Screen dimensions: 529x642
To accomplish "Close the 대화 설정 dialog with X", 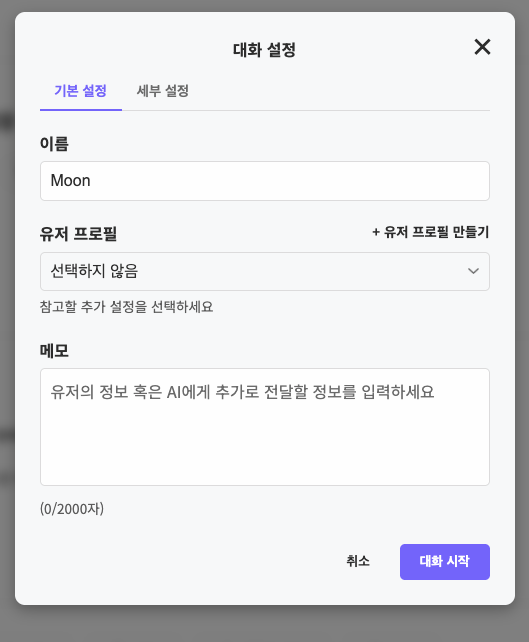I will 482,47.
